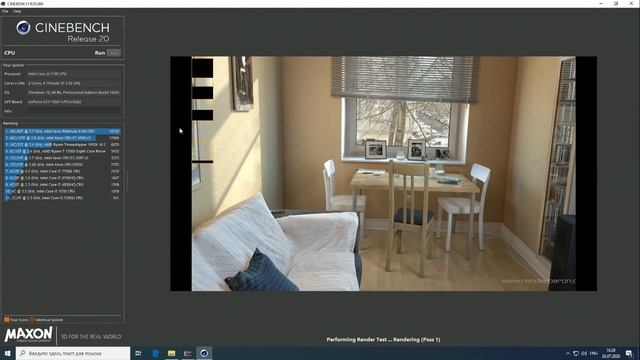640x360 pixels.
Task: Click the left panel splitter handle
Action: tap(127, 180)
